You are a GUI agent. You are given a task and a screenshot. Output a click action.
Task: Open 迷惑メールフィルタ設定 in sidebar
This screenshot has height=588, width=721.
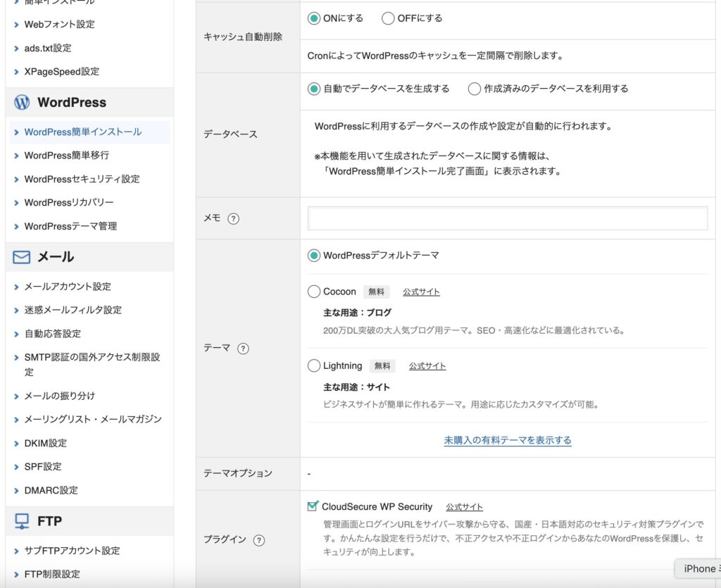tap(73, 310)
